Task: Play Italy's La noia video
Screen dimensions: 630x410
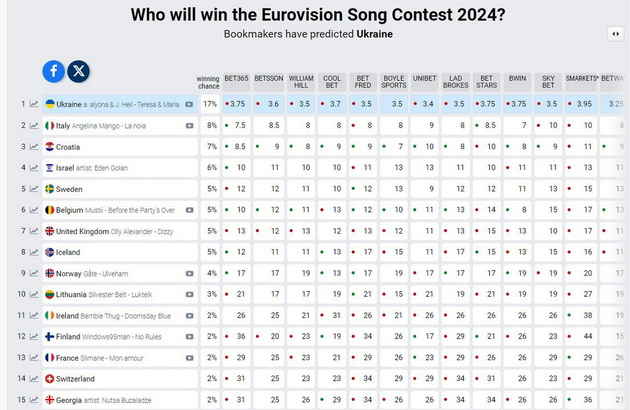Action: (189, 126)
